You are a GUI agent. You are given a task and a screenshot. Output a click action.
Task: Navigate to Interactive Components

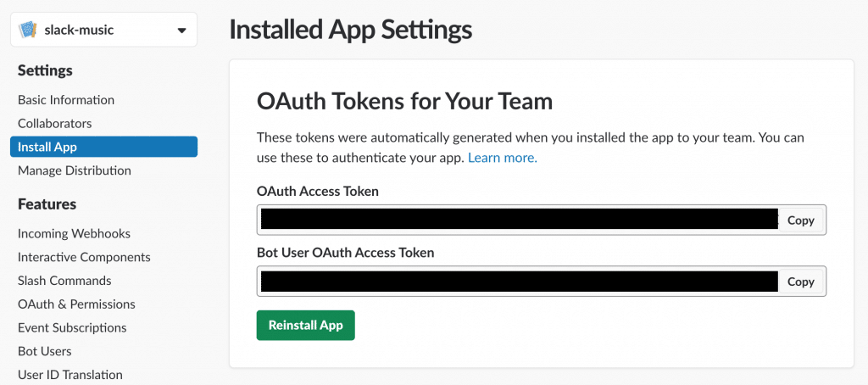click(84, 258)
